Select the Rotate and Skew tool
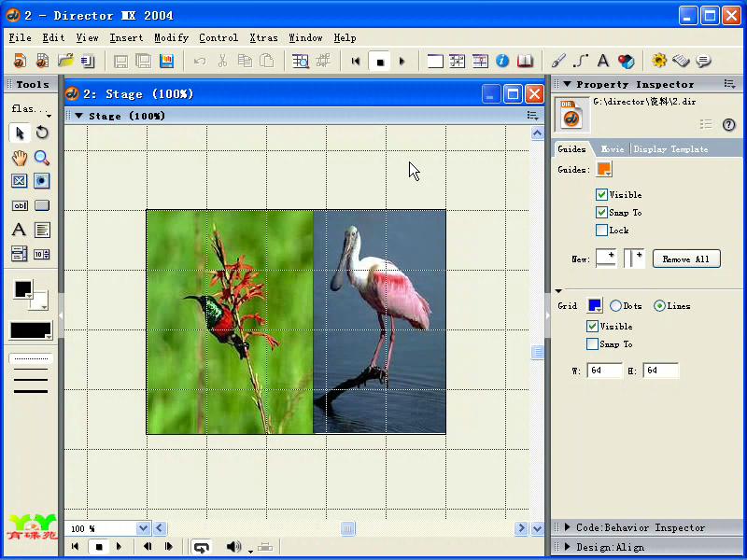747x560 pixels. click(42, 133)
